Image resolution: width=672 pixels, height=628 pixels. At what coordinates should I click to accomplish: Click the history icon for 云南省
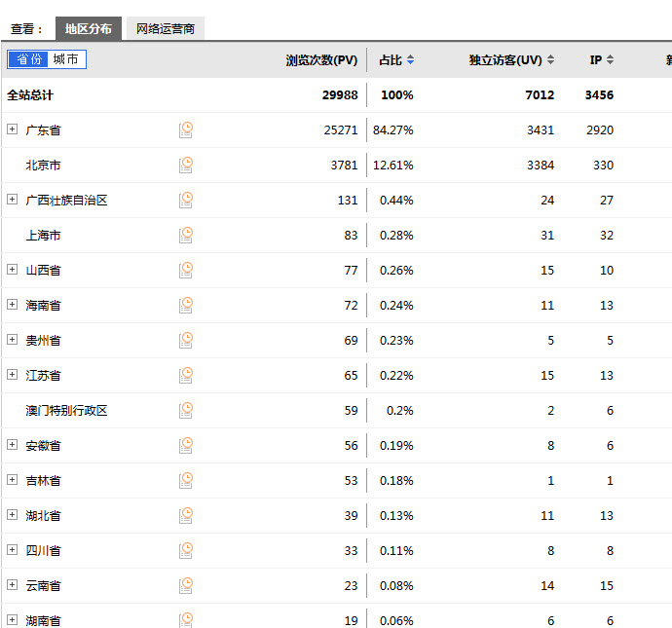[186, 585]
